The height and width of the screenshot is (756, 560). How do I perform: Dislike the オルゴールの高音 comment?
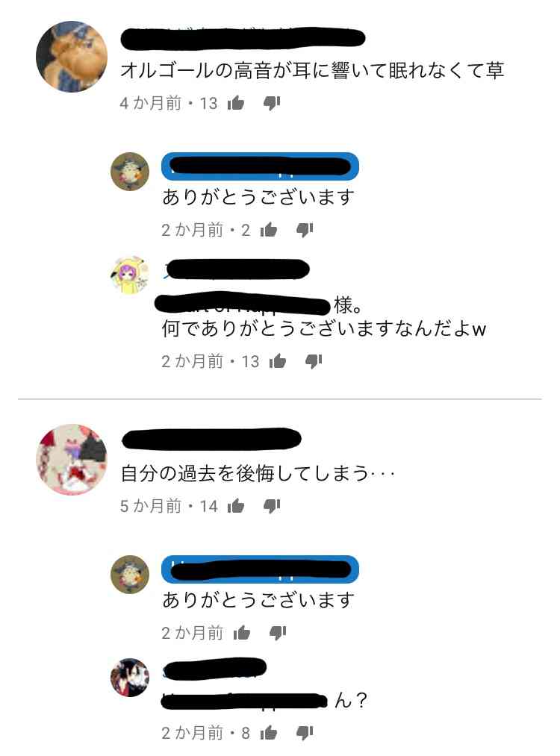click(272, 103)
